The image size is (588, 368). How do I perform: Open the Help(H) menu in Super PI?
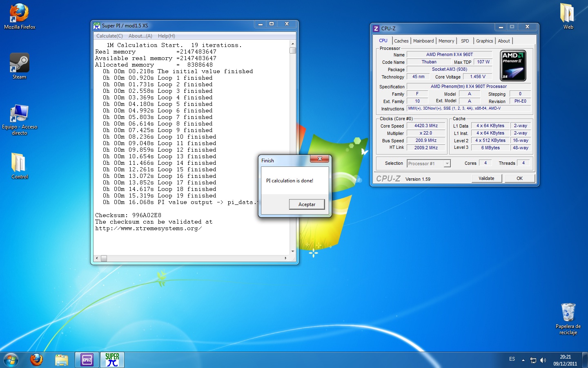click(x=167, y=36)
